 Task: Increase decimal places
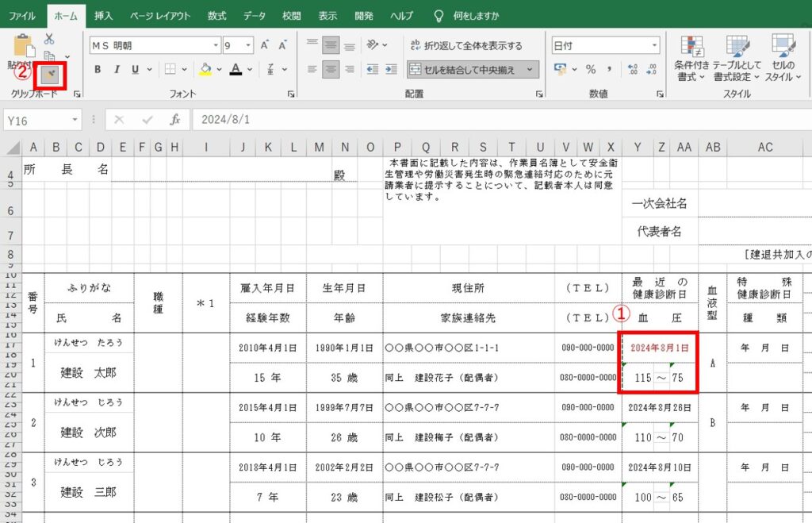point(633,69)
